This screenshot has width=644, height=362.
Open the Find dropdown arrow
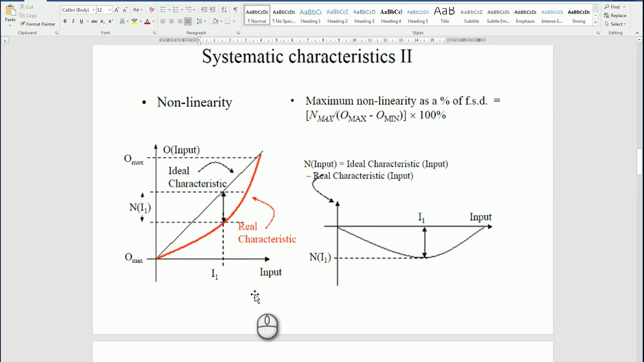[x=624, y=7]
